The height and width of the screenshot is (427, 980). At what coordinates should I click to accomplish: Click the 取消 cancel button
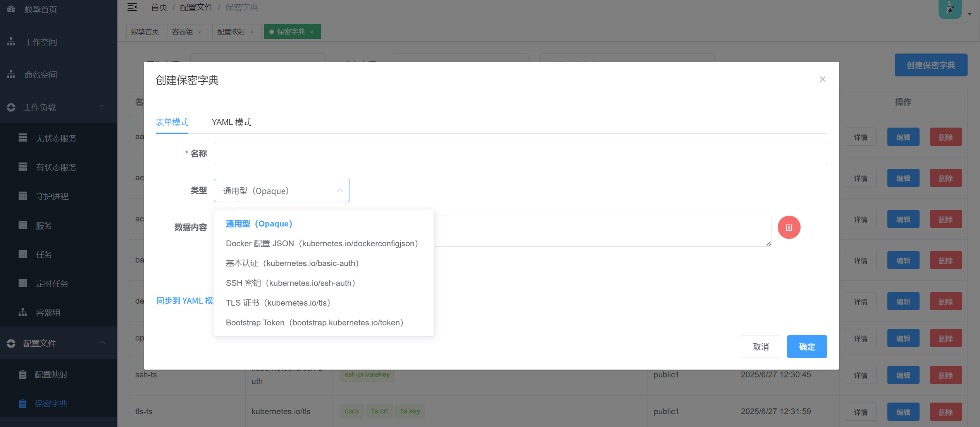click(761, 346)
